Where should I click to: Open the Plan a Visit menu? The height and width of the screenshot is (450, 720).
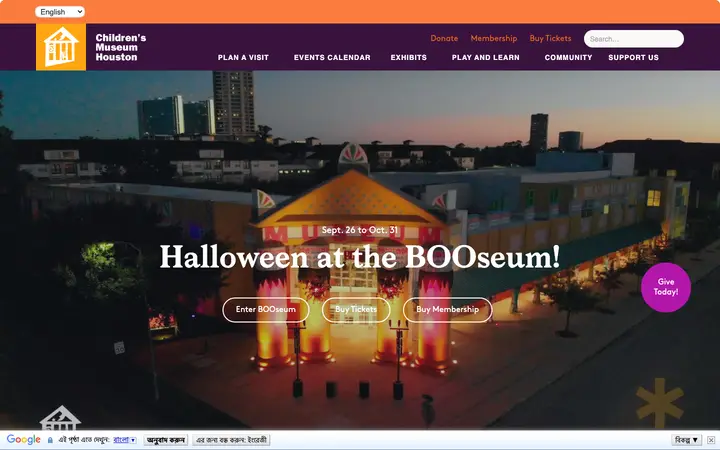(x=243, y=57)
